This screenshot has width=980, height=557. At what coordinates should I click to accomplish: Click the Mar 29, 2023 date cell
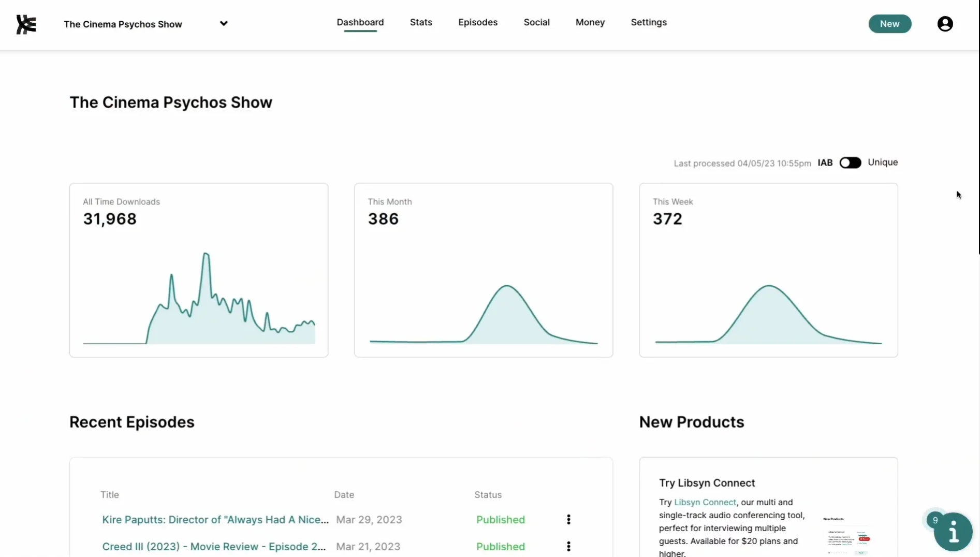(369, 519)
